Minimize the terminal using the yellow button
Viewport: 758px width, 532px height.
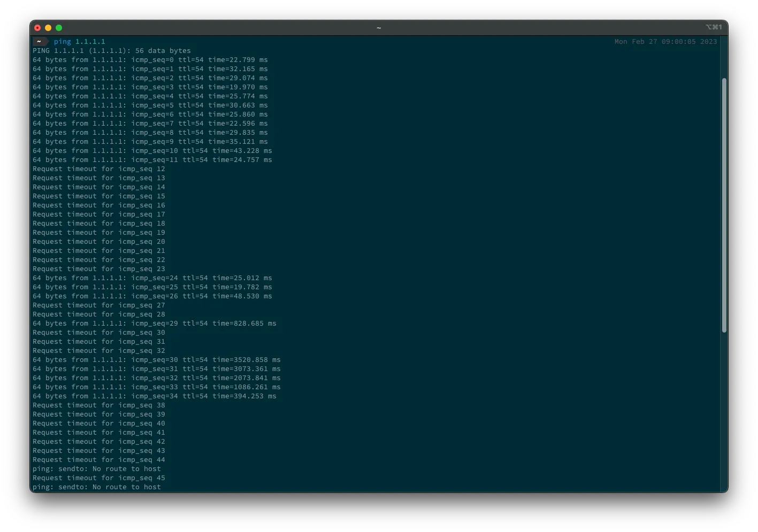tap(48, 28)
